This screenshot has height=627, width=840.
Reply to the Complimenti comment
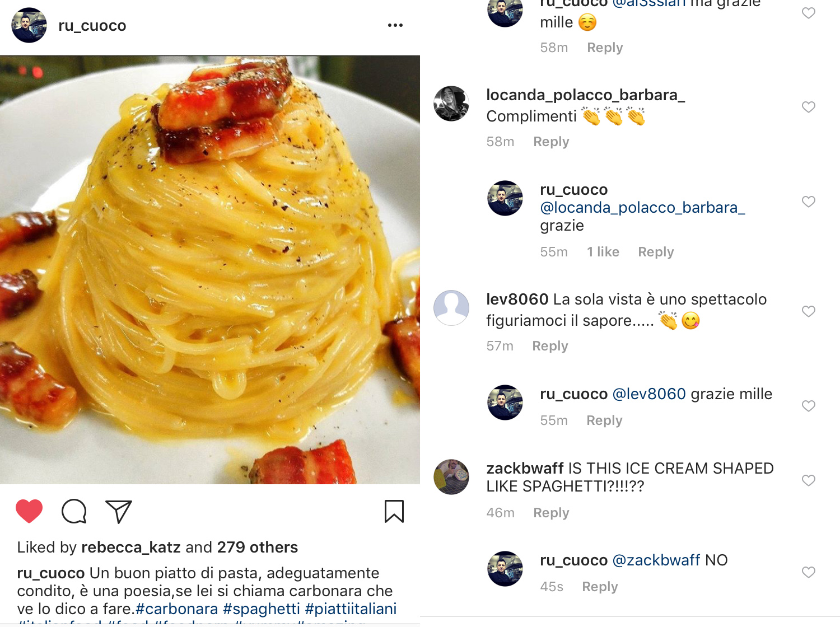551,142
